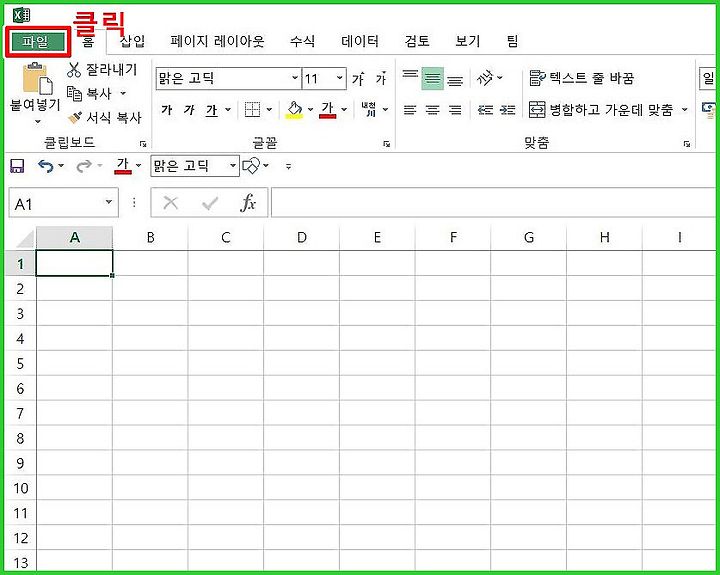Decrease font size with smaller 가 icon
The image size is (720, 575).
(381, 79)
